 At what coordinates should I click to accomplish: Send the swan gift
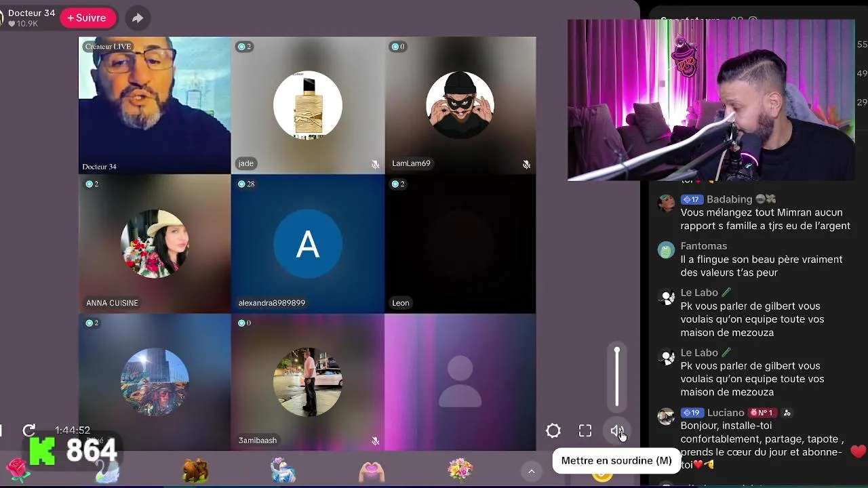[x=107, y=471]
